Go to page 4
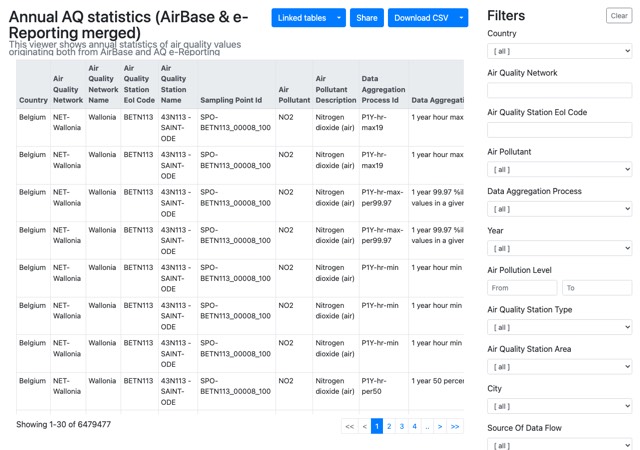Image resolution: width=640 pixels, height=450 pixels. pos(414,426)
